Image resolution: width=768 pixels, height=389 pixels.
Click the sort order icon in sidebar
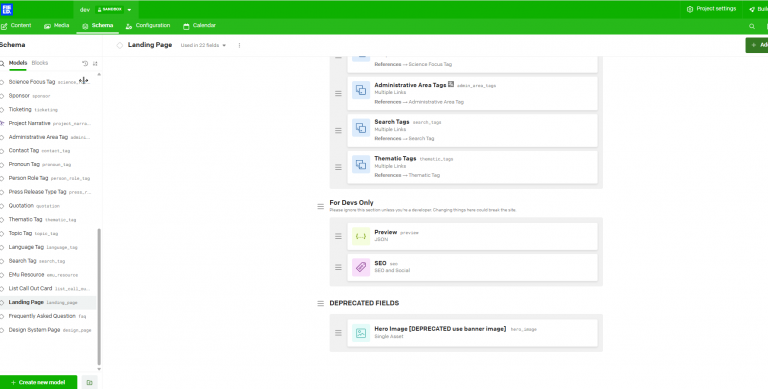[95, 63]
